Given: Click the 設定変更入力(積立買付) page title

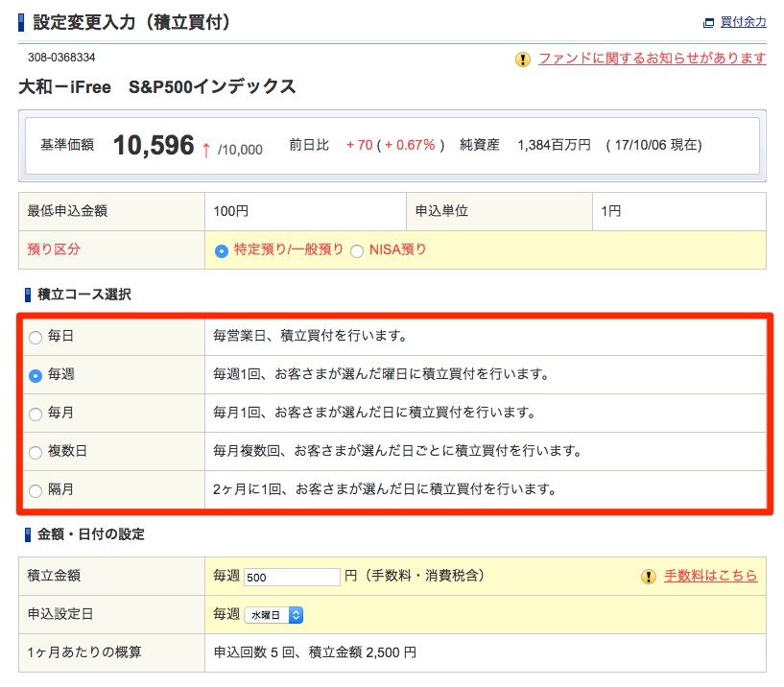Looking at the screenshot, I should tap(132, 22).
